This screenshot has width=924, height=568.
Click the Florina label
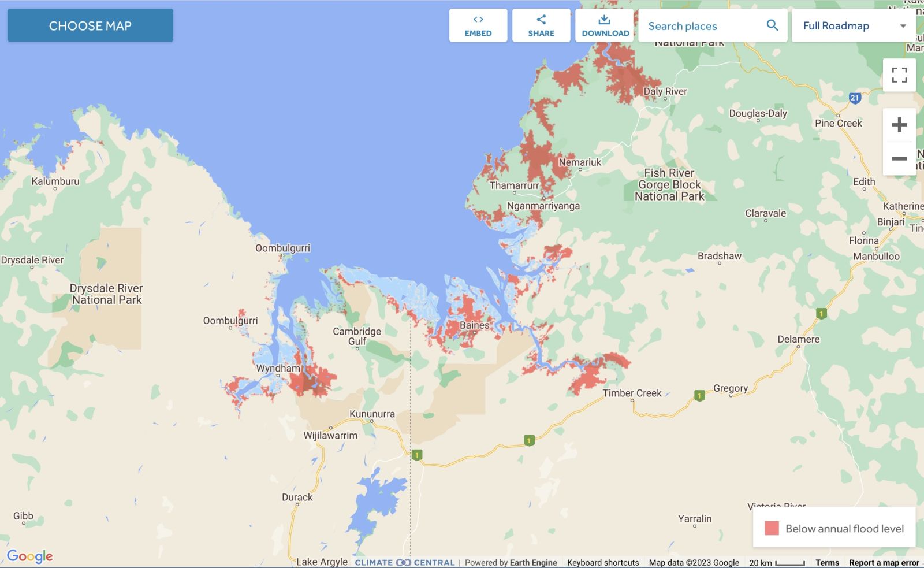(863, 240)
